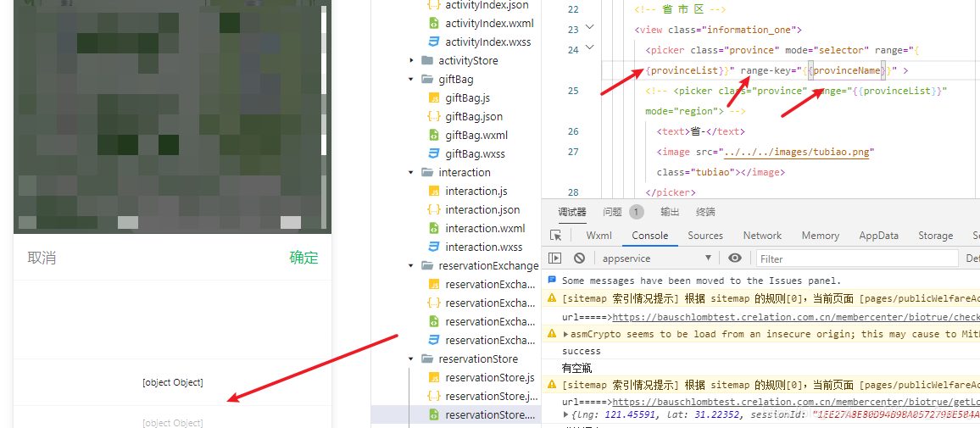Click the tubiao.png image path in code
The height and width of the screenshot is (428, 980).
coord(797,152)
